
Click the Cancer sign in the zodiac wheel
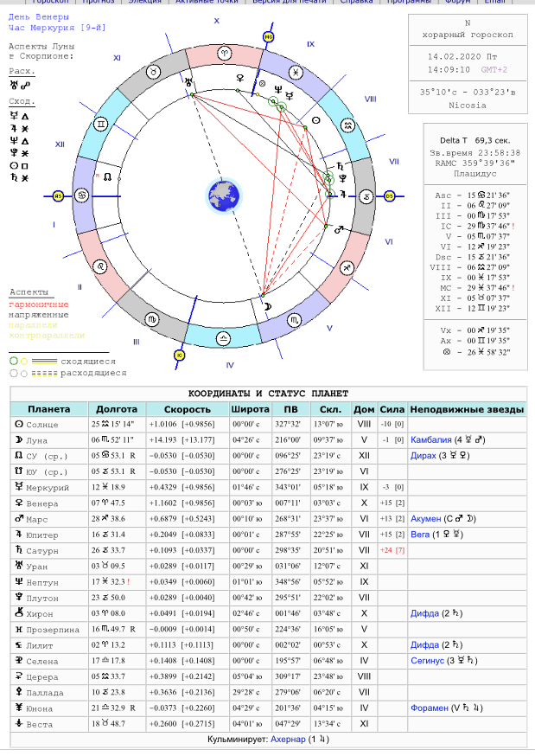tap(81, 195)
